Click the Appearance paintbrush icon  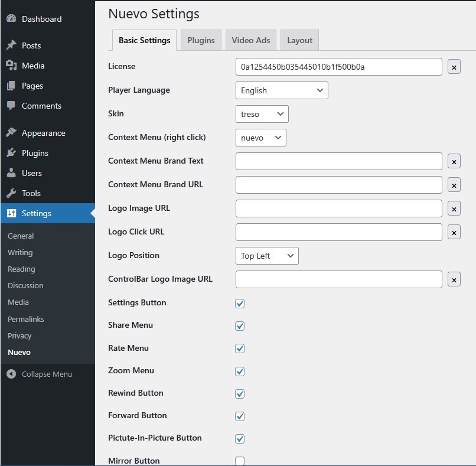(x=11, y=133)
